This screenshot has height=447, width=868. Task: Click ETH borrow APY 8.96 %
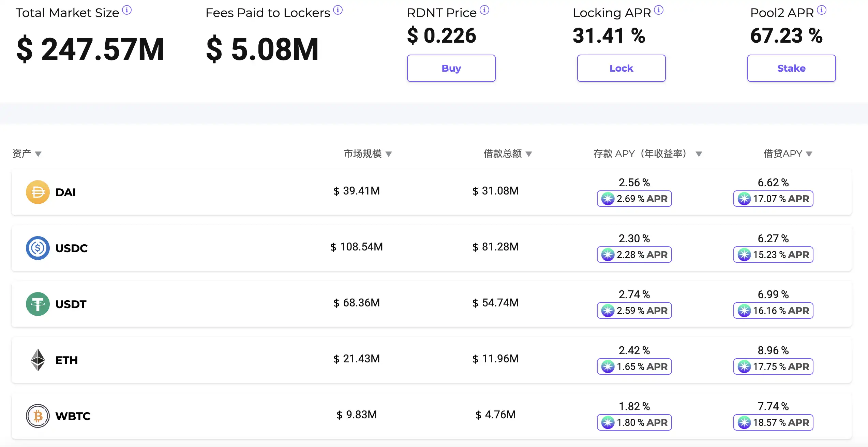(x=773, y=350)
